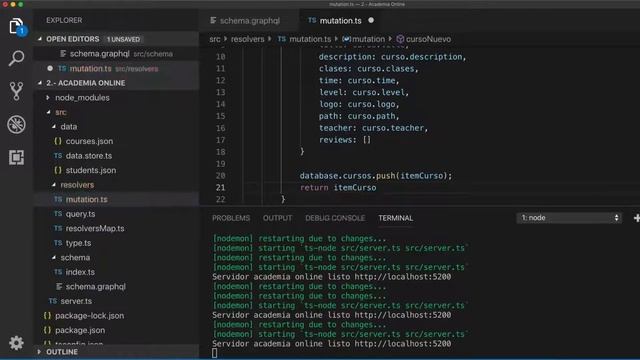
Task: Open the Search view icon
Action: 16,58
